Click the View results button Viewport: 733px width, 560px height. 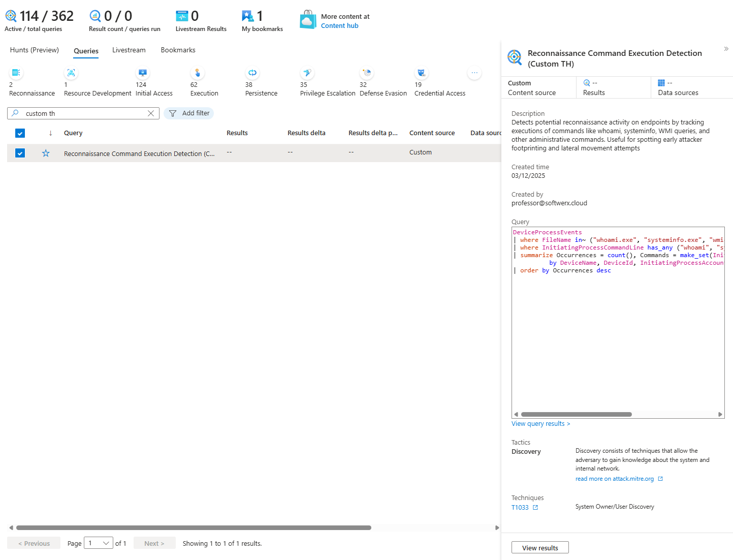[540, 548]
